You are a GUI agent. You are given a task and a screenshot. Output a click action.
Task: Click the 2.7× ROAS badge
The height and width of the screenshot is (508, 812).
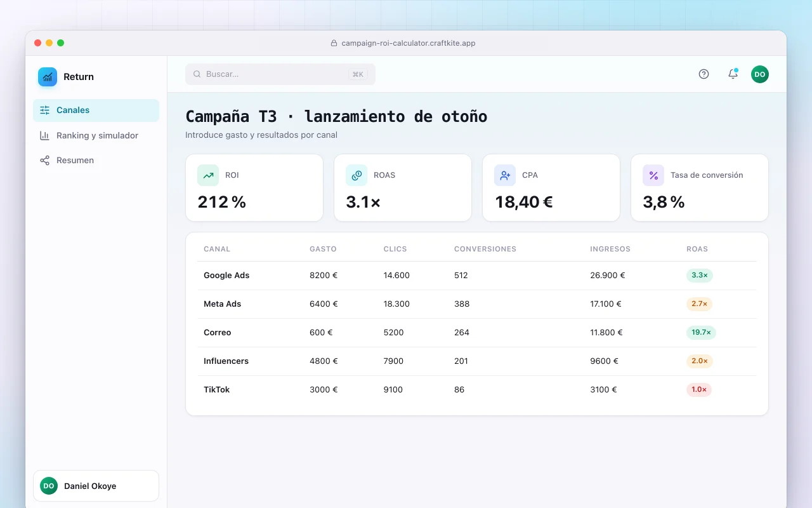(x=700, y=304)
